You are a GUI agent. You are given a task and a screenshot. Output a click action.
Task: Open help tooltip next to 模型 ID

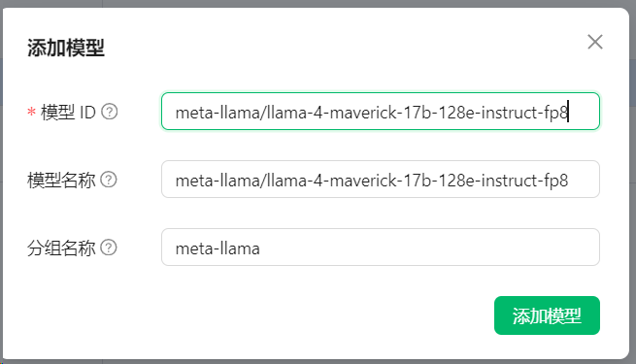(109, 112)
